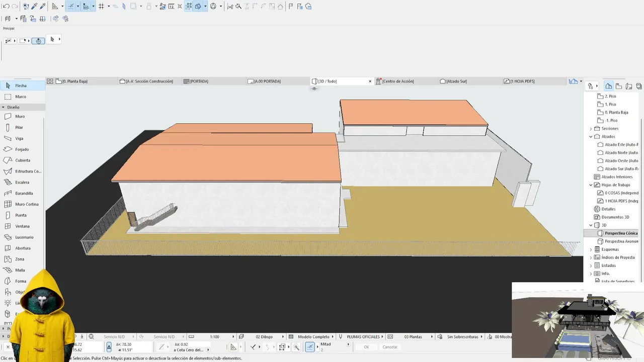This screenshot has height=362, width=644.
Task: Open the PORTADA tab
Action: [214, 81]
